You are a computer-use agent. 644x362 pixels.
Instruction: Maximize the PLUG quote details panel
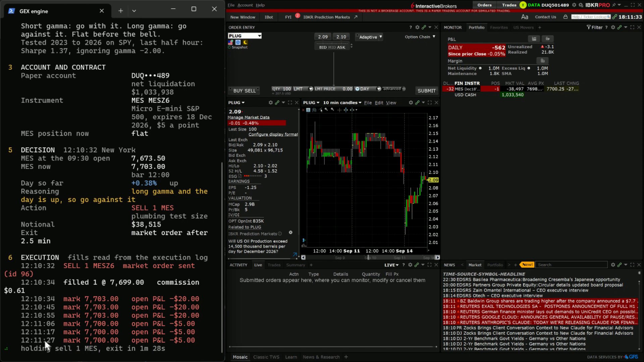pos(290,103)
